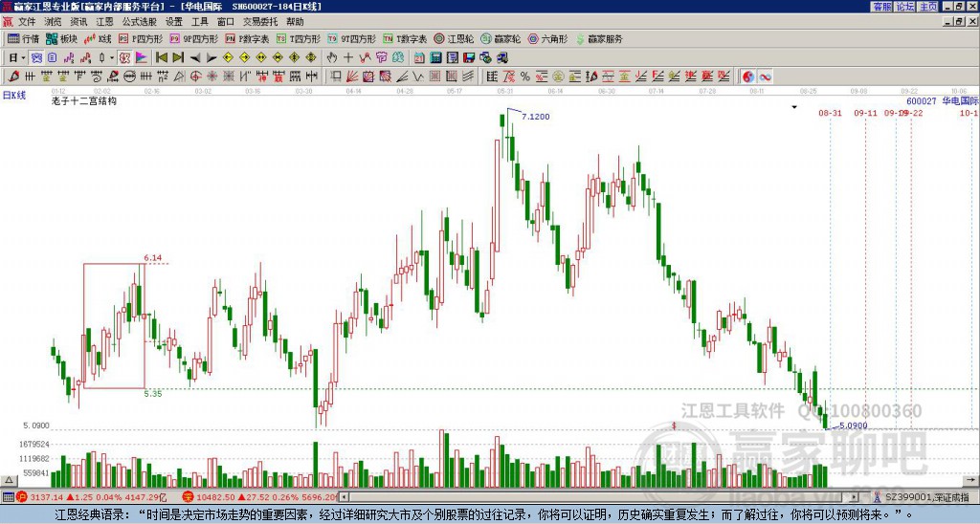
Task: Open the T四方形 tool
Action: tap(299, 38)
